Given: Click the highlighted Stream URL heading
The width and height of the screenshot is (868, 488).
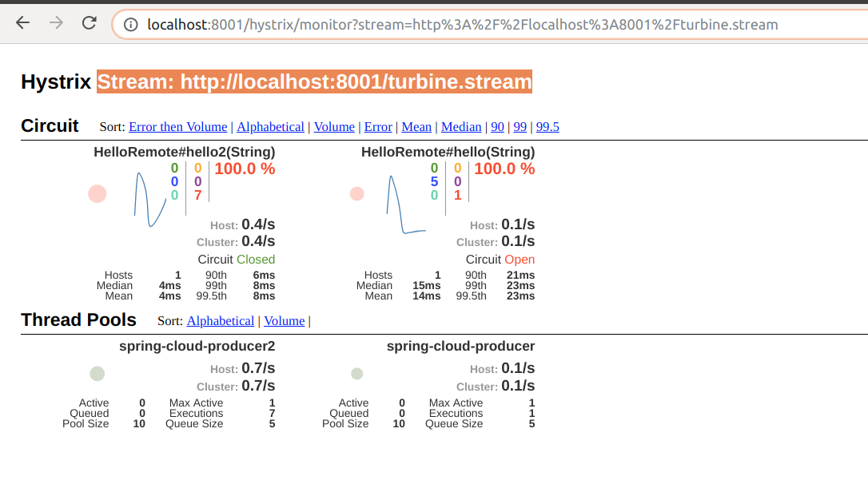Looking at the screenshot, I should (x=314, y=82).
